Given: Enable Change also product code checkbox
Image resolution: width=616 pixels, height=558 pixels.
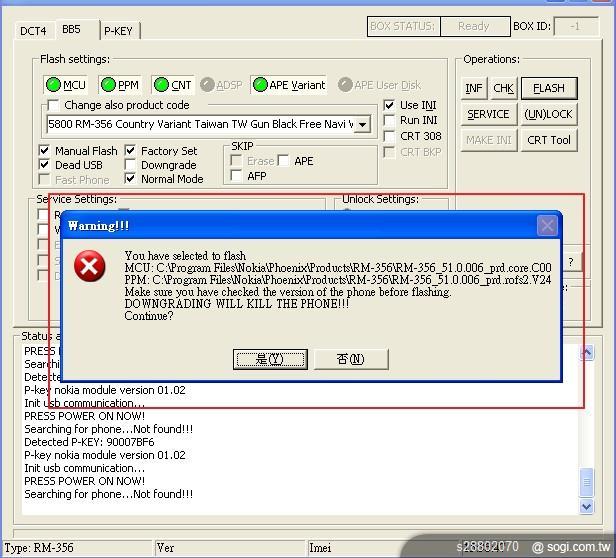Looking at the screenshot, I should click(x=53, y=105).
